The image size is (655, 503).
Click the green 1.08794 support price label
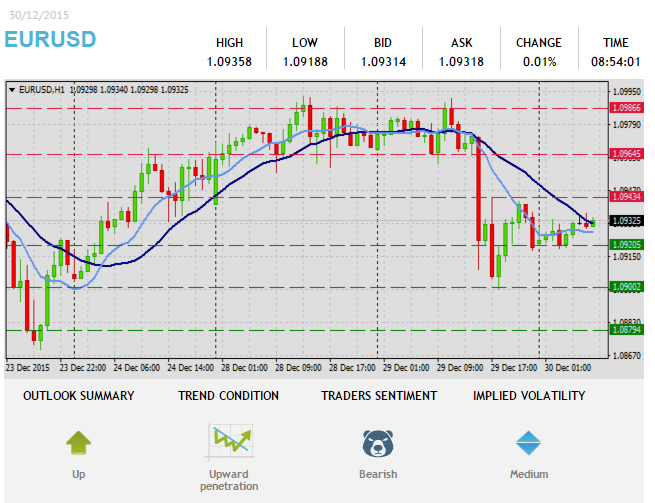627,330
